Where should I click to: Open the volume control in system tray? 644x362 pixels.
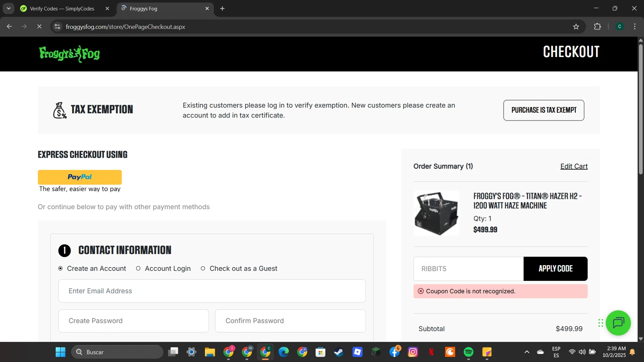[582, 352]
